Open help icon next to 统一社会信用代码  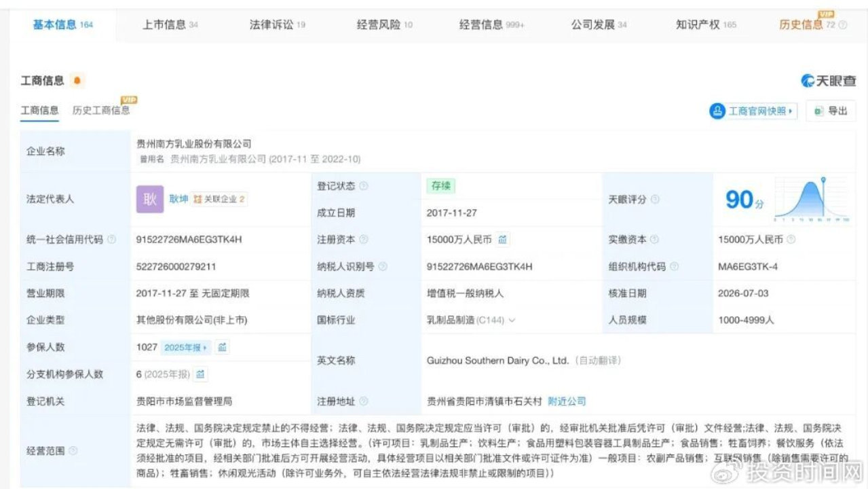111,240
